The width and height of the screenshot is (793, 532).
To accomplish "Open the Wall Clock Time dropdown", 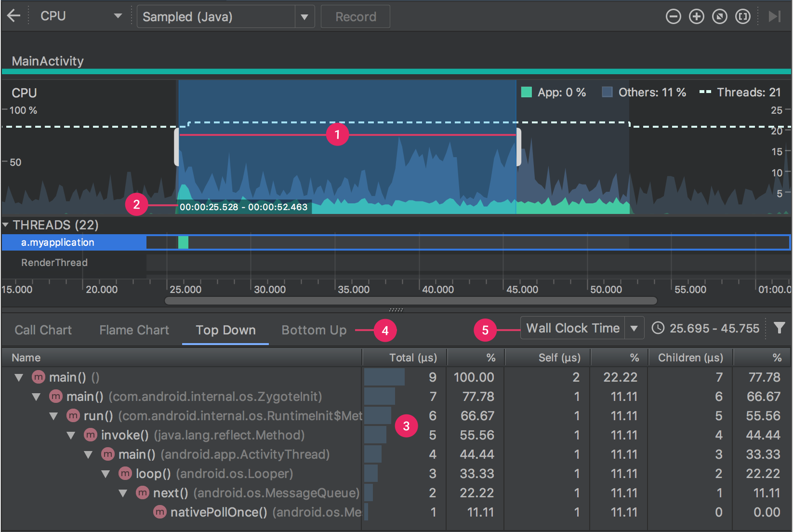I will (634, 328).
